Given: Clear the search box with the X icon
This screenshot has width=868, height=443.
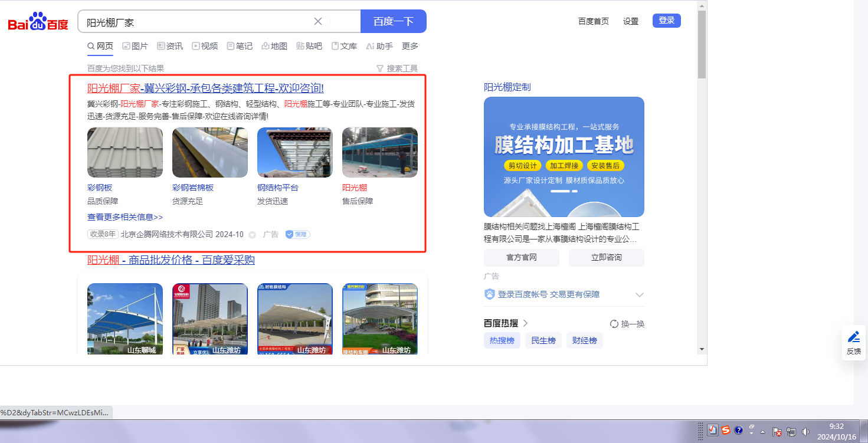Looking at the screenshot, I should coord(318,21).
